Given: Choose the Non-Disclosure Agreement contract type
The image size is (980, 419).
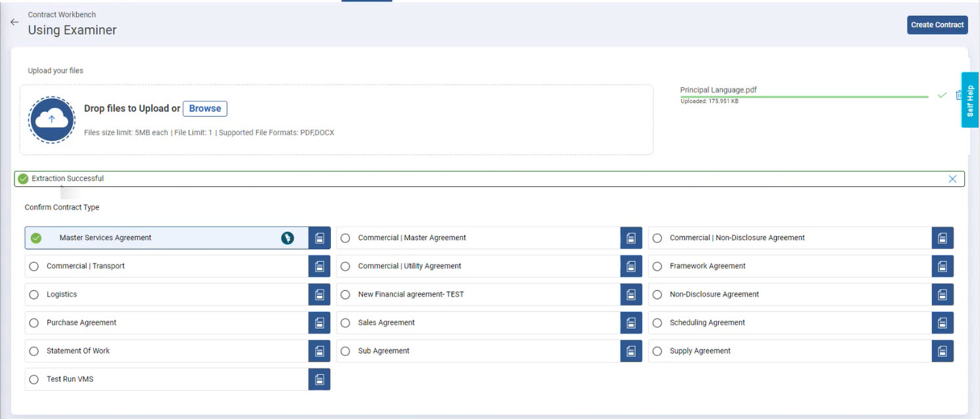Looking at the screenshot, I should [657, 294].
